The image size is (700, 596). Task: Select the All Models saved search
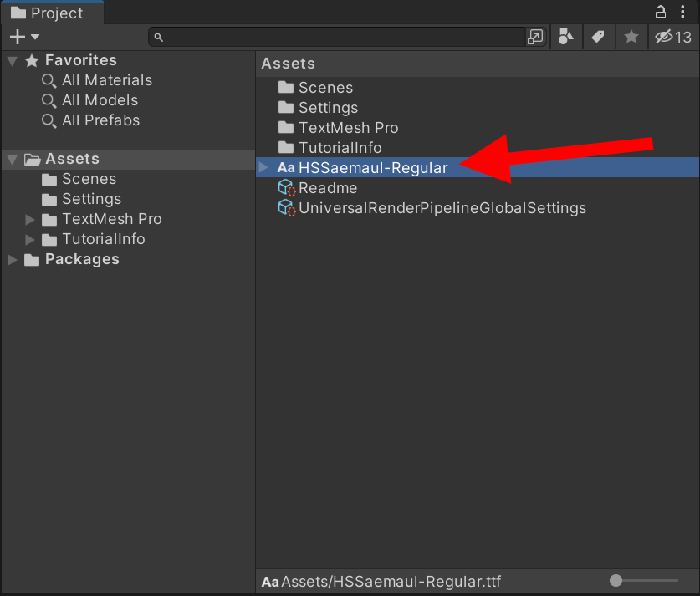100,100
